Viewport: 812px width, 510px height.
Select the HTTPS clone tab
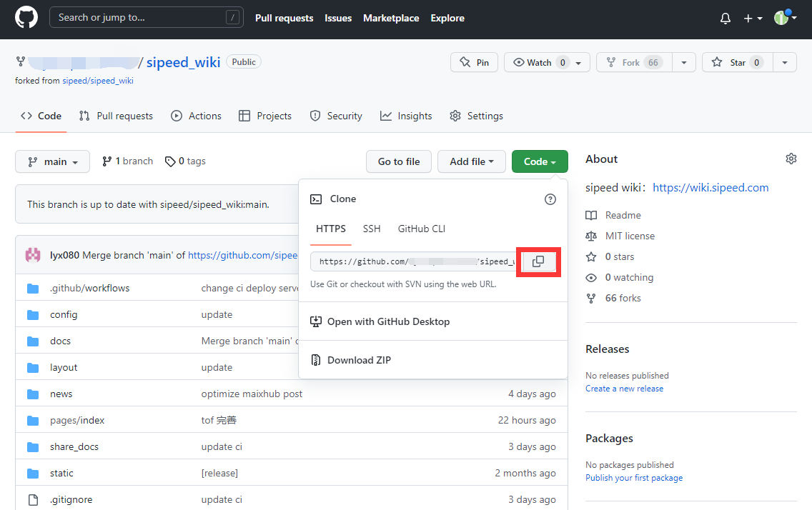coord(331,229)
